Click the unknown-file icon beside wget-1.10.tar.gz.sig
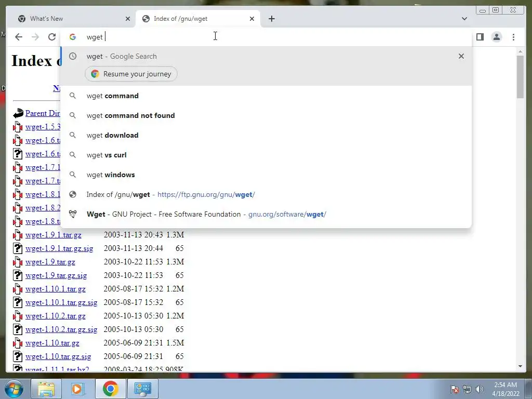 pos(18,356)
